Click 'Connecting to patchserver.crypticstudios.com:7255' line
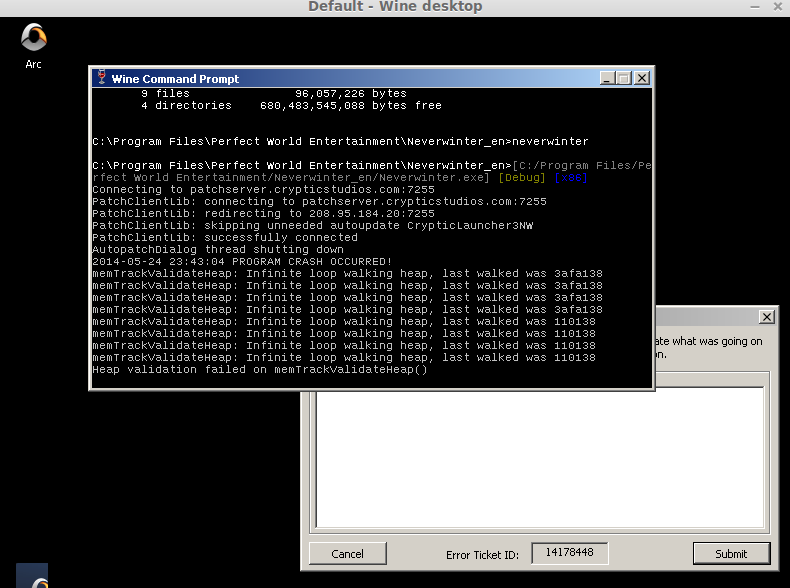Image resolution: width=790 pixels, height=588 pixels. (x=263, y=189)
